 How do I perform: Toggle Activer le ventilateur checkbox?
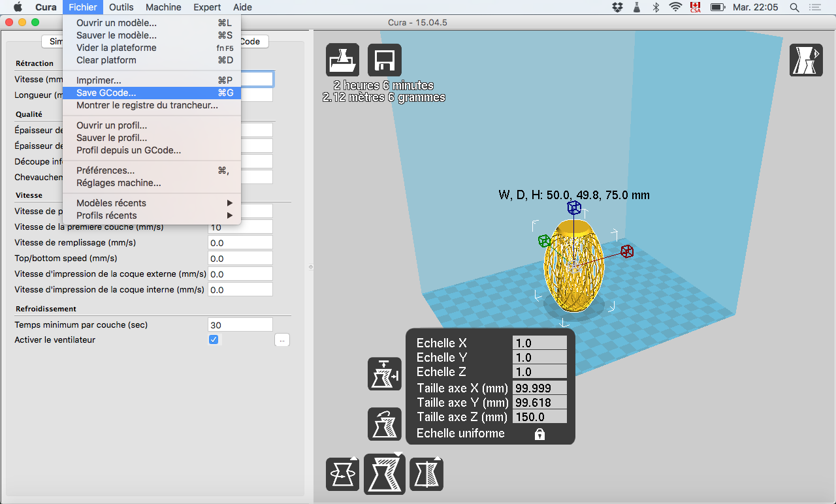coord(214,339)
